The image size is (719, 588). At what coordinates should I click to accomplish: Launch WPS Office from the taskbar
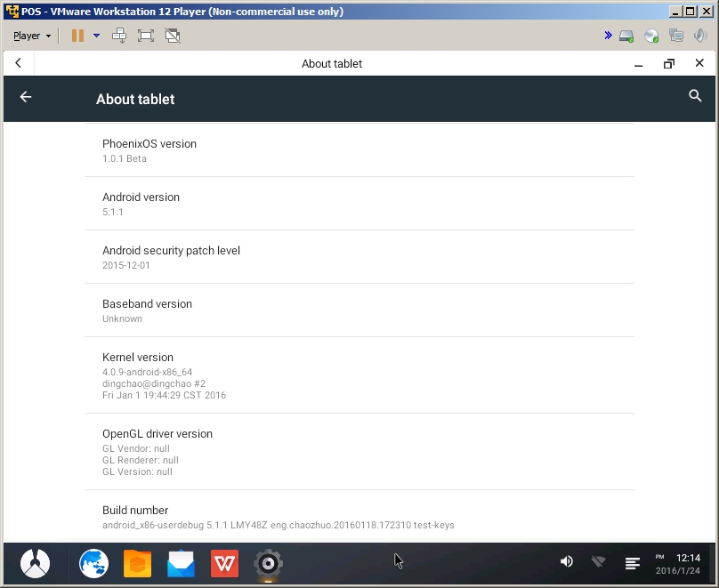coord(224,563)
